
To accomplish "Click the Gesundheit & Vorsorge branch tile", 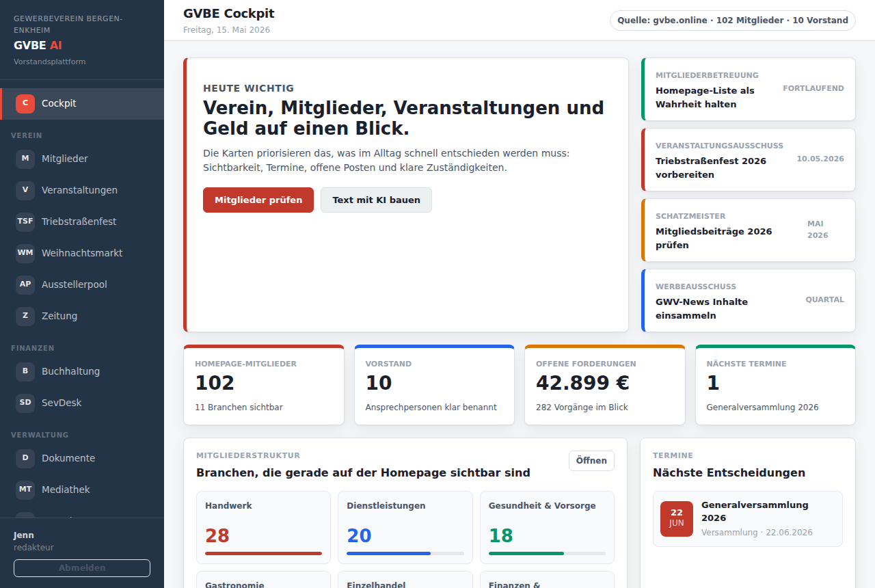I will click(x=547, y=527).
